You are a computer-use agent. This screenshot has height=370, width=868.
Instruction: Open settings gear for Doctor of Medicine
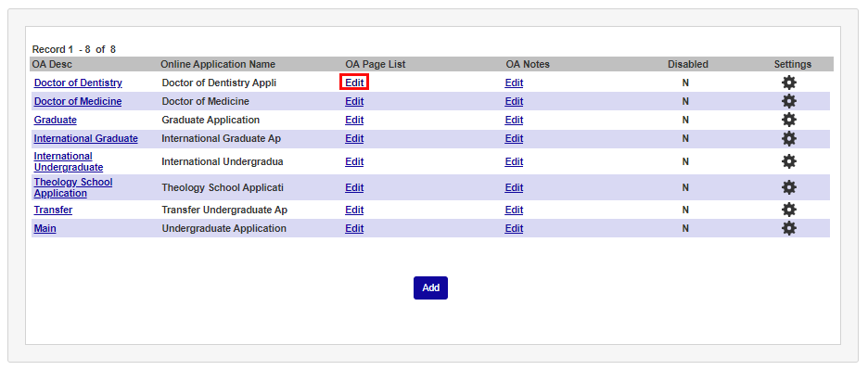789,101
